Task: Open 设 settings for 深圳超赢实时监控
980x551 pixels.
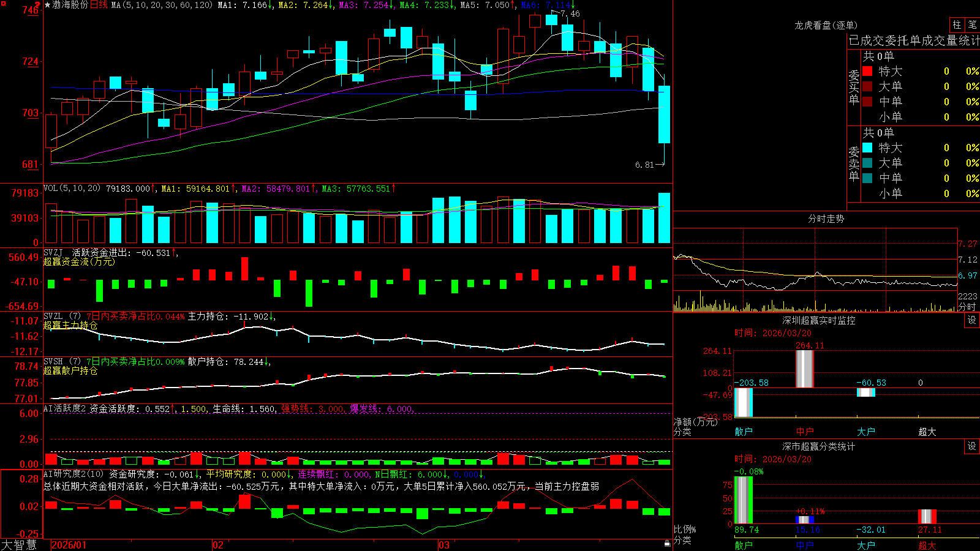Action: coord(972,320)
